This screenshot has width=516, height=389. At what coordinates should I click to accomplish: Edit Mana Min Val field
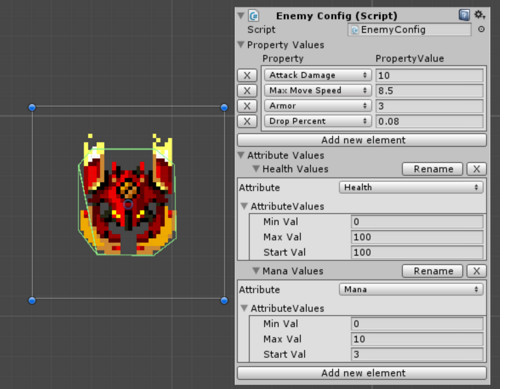pyautogui.click(x=417, y=324)
